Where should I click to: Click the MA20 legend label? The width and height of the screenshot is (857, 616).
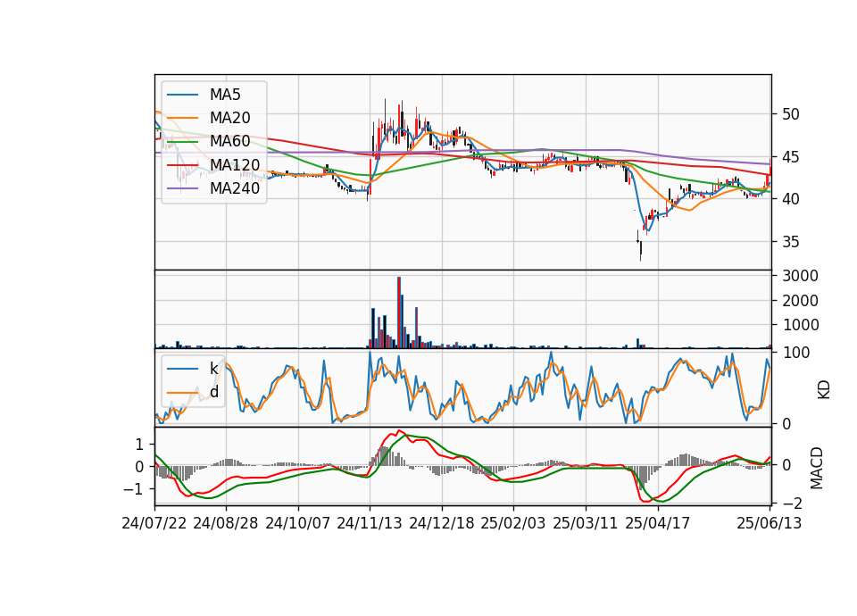(230, 118)
